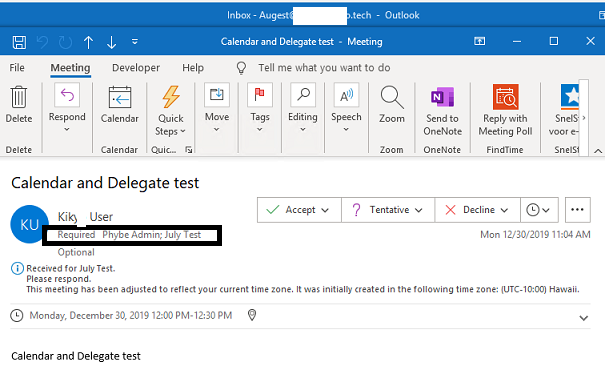Collapse the ribbon with the caret
This screenshot has height=378, width=605.
pos(598,151)
